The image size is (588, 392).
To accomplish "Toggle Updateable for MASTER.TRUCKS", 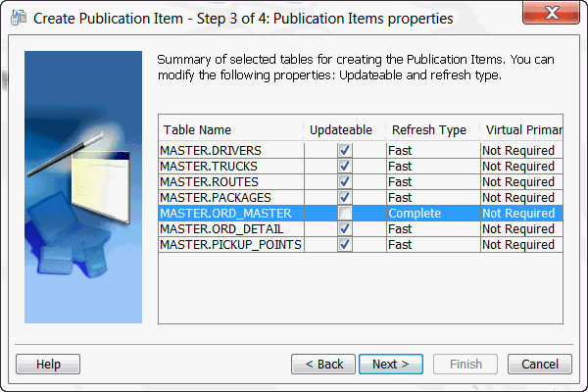I will pos(345,167).
